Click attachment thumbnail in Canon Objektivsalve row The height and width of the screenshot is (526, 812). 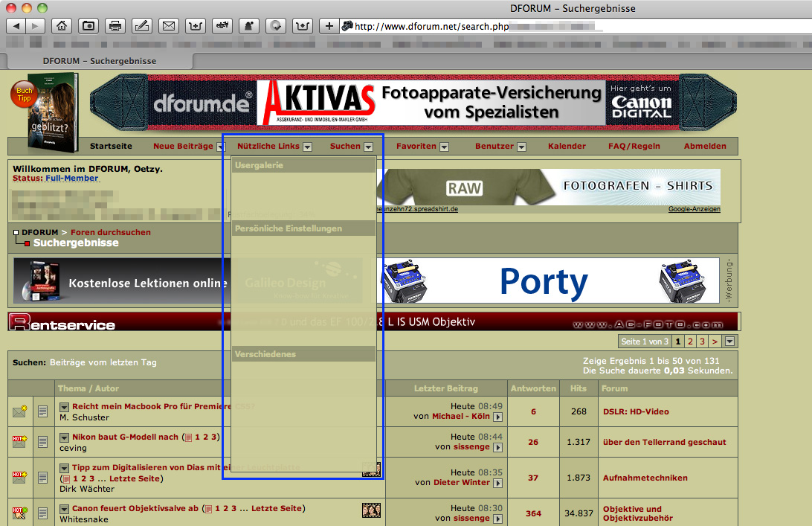coord(371,510)
